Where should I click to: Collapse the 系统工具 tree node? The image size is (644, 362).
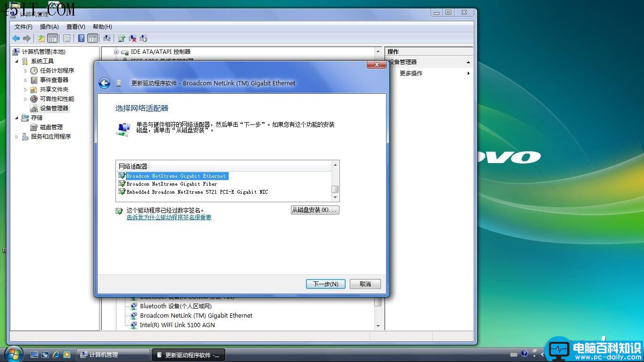(17, 61)
